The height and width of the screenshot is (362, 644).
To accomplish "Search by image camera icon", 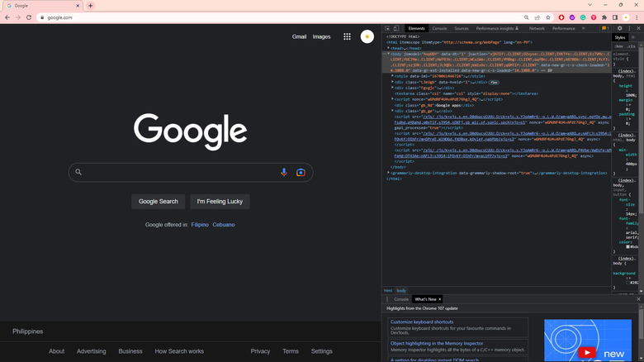I will tap(301, 172).
